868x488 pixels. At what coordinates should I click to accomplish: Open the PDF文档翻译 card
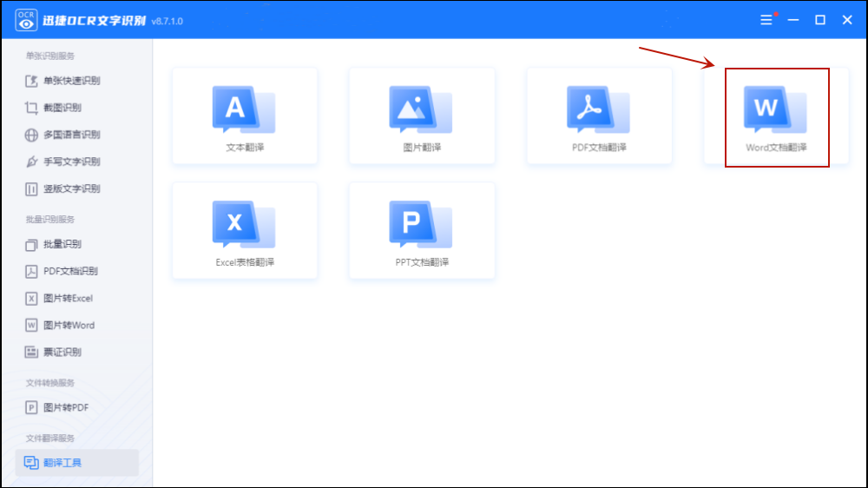[599, 115]
